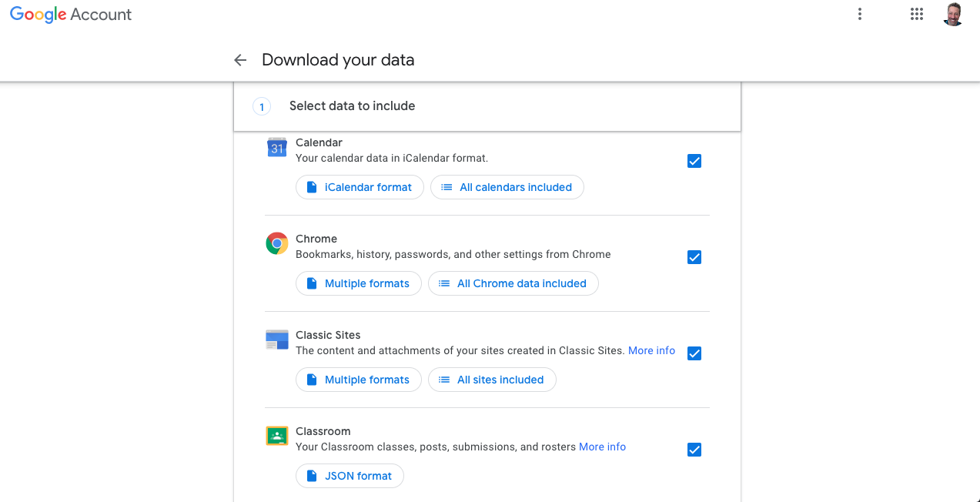Image resolution: width=980 pixels, height=502 pixels.
Task: Click the Classic Sites product icon
Action: point(277,340)
